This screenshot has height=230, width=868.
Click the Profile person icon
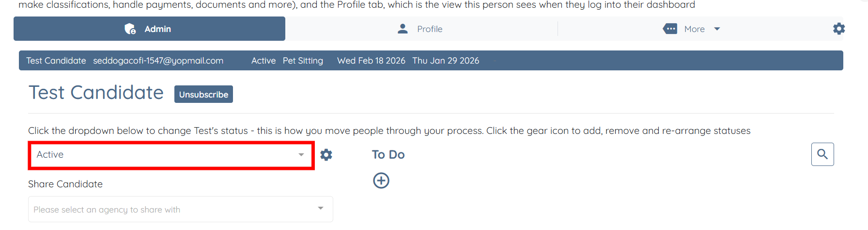click(x=403, y=29)
